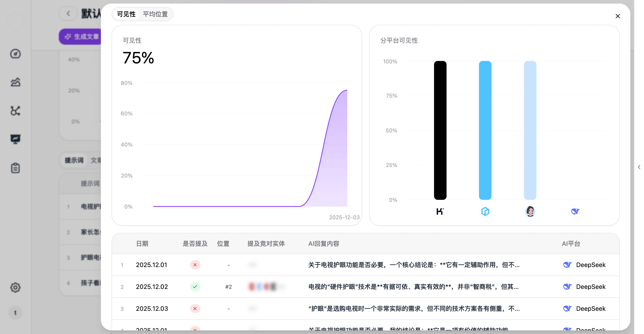Switch to the 平均位置 tab

(x=155, y=14)
